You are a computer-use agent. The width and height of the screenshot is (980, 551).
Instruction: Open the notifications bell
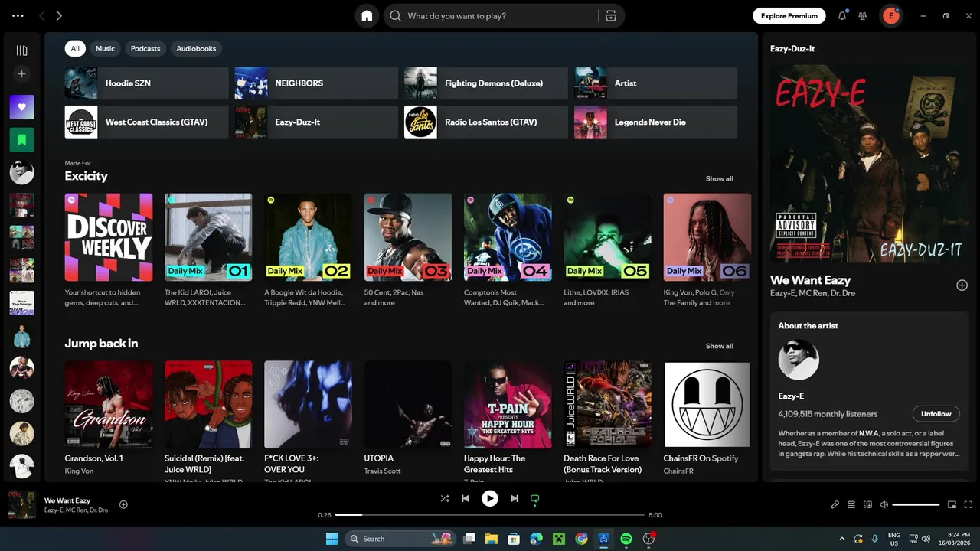tap(842, 15)
